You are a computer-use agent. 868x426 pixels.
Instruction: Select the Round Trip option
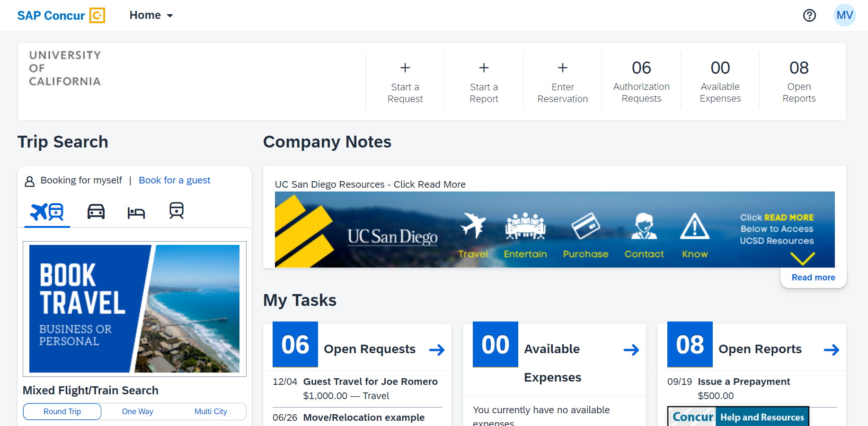pos(62,411)
